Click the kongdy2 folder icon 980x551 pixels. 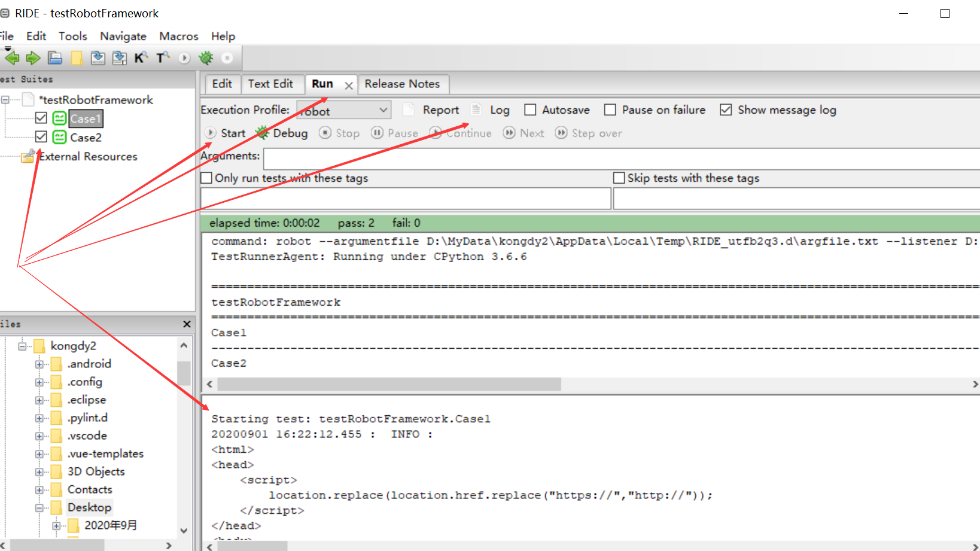point(39,346)
